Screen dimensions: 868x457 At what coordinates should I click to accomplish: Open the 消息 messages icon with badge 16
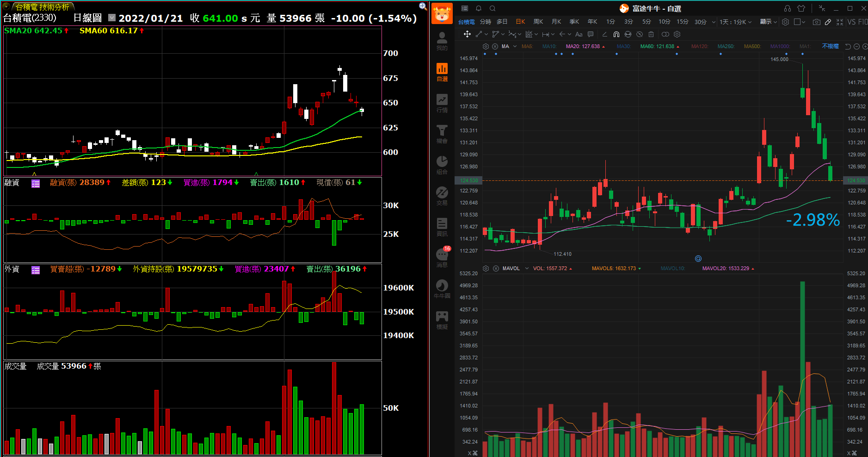click(443, 257)
